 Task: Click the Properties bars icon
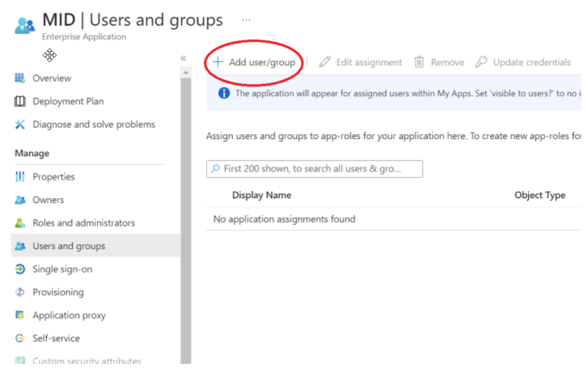(20, 177)
